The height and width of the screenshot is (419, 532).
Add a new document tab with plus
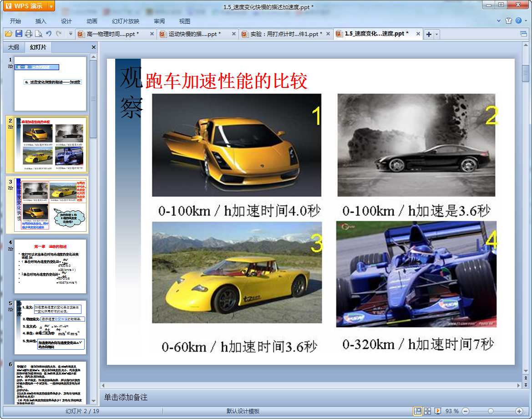428,34
